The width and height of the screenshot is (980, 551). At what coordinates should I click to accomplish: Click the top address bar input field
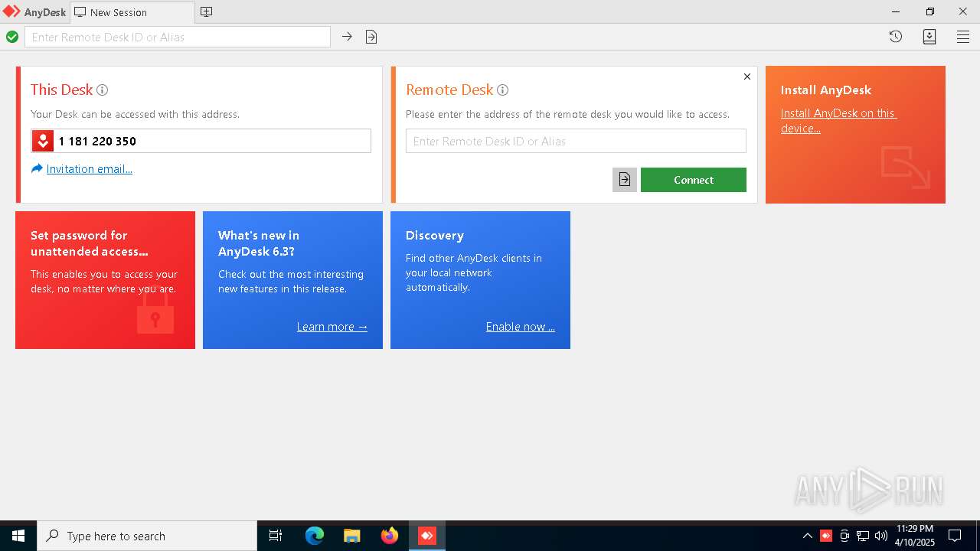(x=178, y=37)
